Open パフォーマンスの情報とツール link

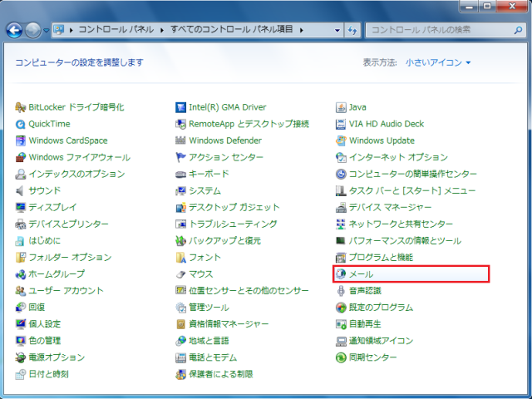point(405,240)
